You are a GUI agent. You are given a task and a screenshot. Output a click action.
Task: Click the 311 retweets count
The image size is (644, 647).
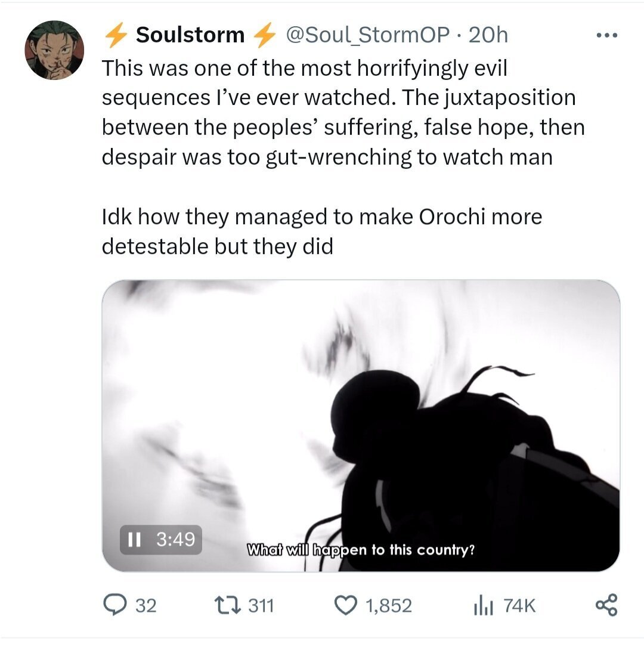pyautogui.click(x=261, y=606)
